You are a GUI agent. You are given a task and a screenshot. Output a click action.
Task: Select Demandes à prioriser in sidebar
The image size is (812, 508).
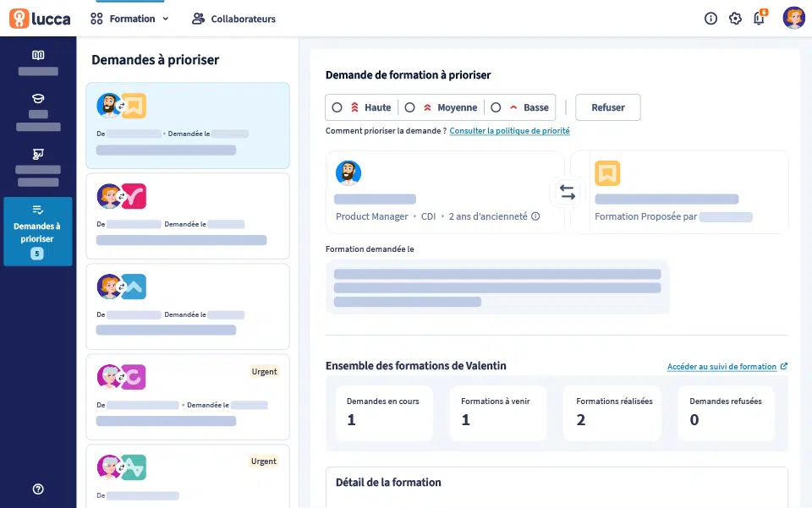pyautogui.click(x=38, y=232)
